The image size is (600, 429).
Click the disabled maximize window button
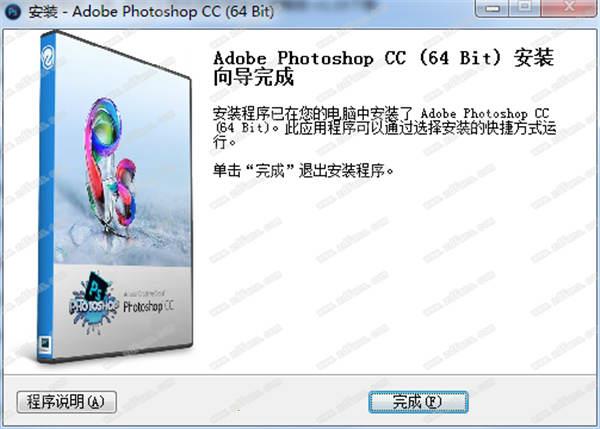coord(525,7)
